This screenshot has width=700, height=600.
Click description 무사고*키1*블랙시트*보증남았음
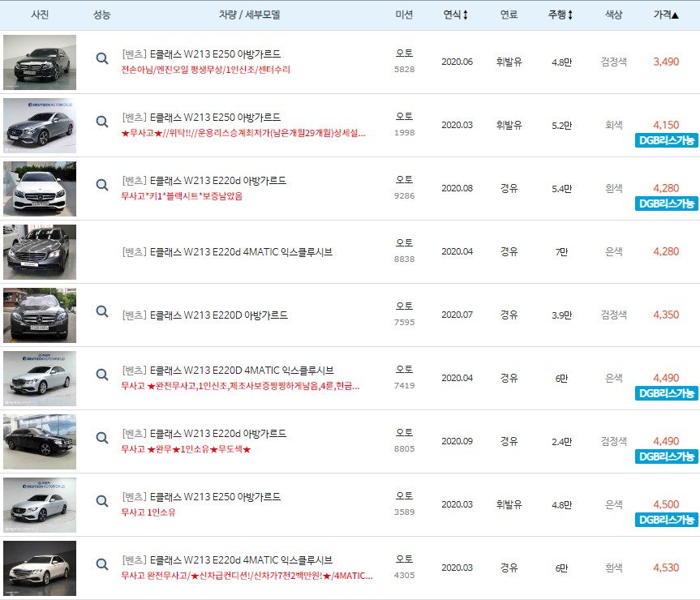182,196
